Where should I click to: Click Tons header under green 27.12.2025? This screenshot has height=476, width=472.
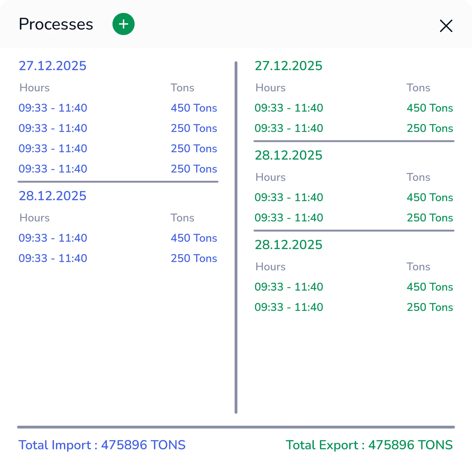coord(418,88)
